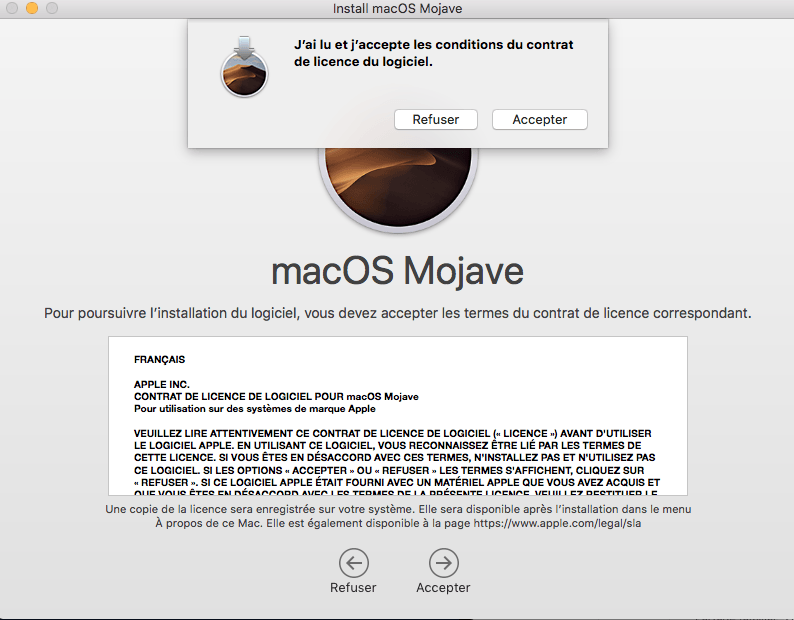Click the right-arrow circle icon above Accepter
Image resolution: width=794 pixels, height=620 pixels.
click(443, 562)
